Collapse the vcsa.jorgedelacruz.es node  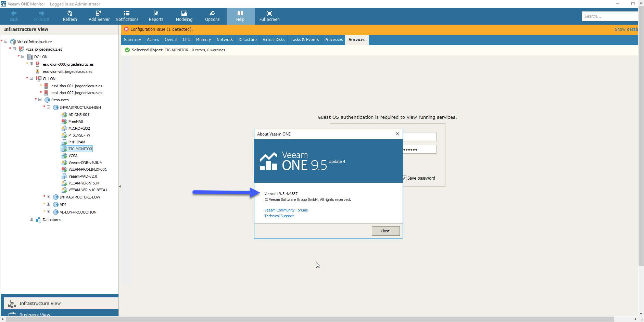pos(14,49)
